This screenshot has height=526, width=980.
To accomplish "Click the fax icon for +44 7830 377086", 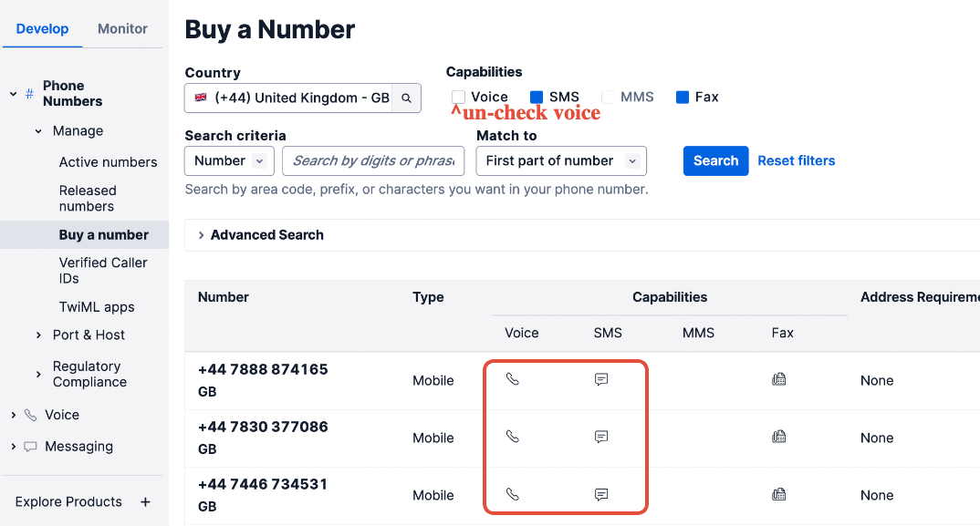I will pyautogui.click(x=778, y=438).
